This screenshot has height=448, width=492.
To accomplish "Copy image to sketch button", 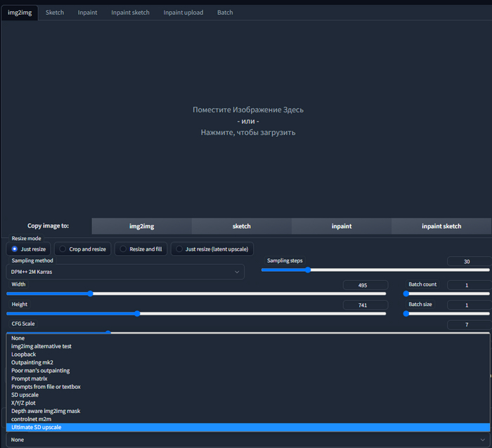I will (x=241, y=226).
